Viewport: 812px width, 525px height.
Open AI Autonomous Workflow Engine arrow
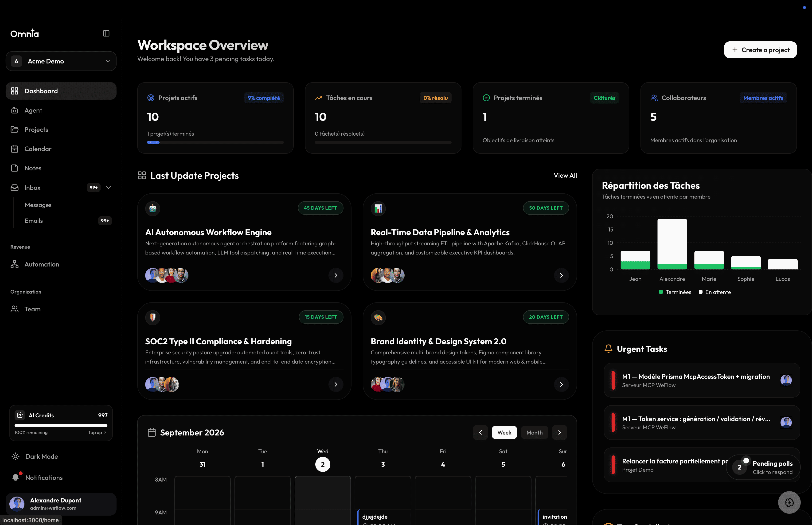point(336,275)
